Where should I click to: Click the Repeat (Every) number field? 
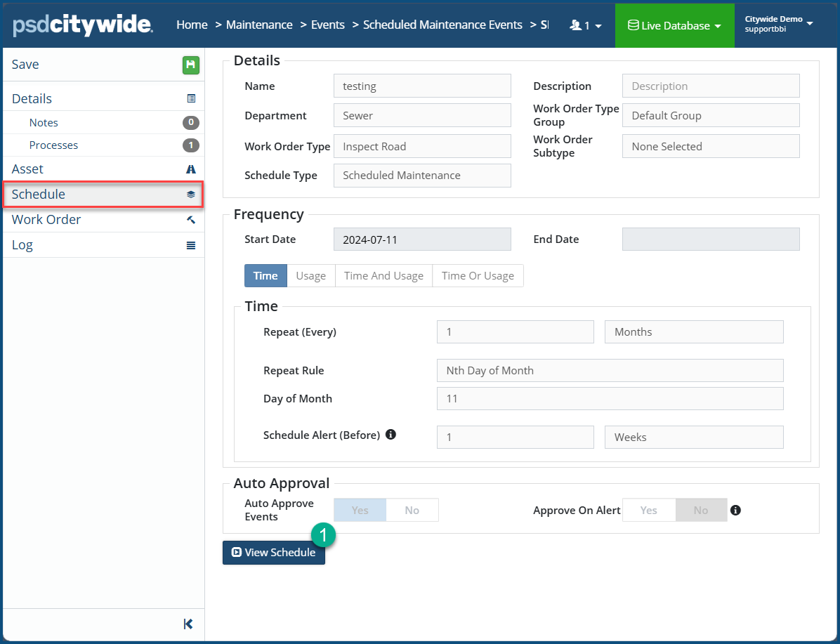(x=516, y=331)
